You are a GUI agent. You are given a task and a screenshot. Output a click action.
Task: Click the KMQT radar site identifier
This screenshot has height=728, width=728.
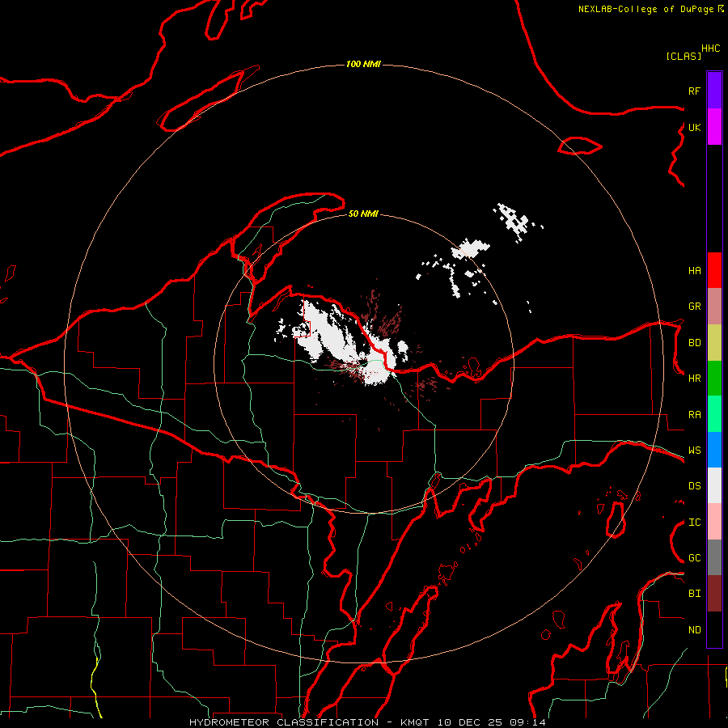coord(414,722)
